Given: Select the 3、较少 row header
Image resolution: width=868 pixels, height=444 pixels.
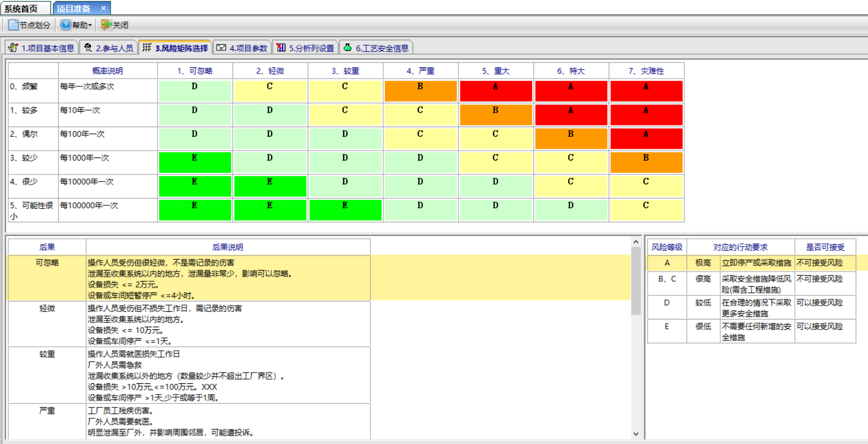Looking at the screenshot, I should (33, 162).
